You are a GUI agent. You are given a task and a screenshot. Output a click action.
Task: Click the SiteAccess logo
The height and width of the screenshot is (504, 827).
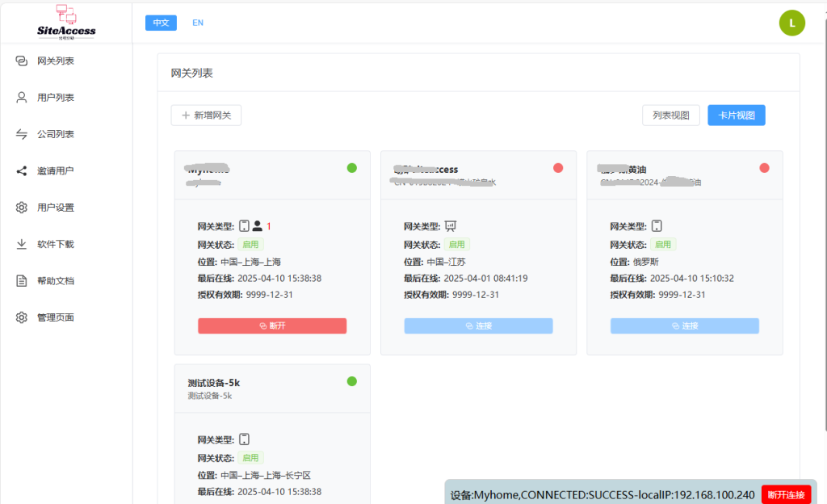[66, 22]
